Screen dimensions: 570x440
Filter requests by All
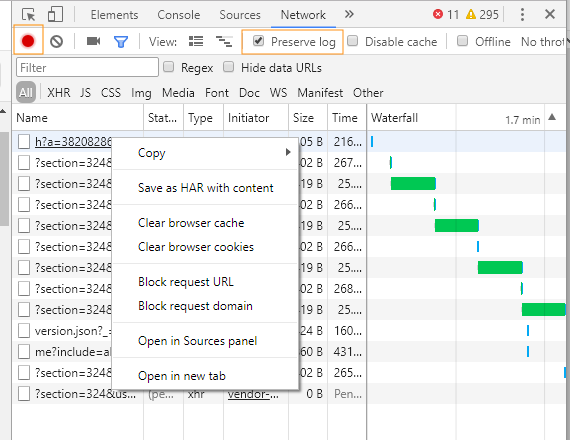(26, 92)
